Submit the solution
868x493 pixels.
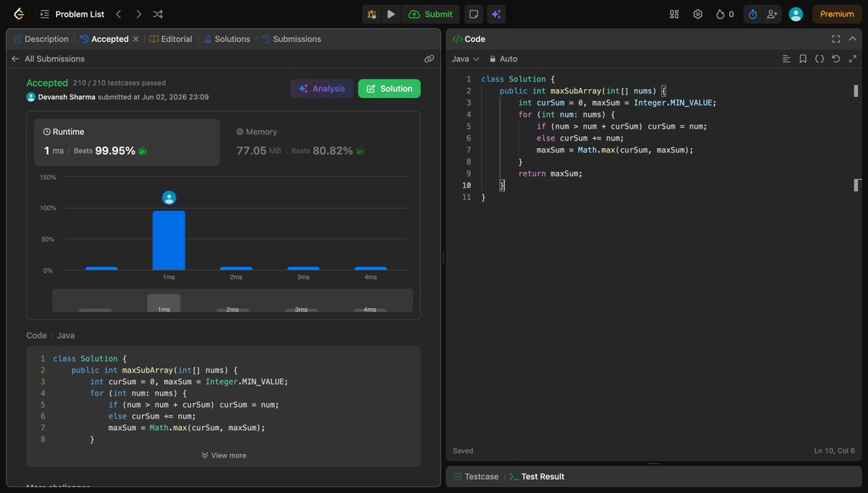(x=430, y=14)
